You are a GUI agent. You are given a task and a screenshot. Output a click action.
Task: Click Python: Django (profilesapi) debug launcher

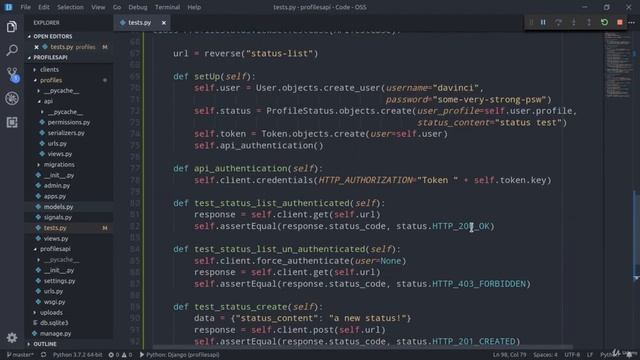(x=180, y=355)
